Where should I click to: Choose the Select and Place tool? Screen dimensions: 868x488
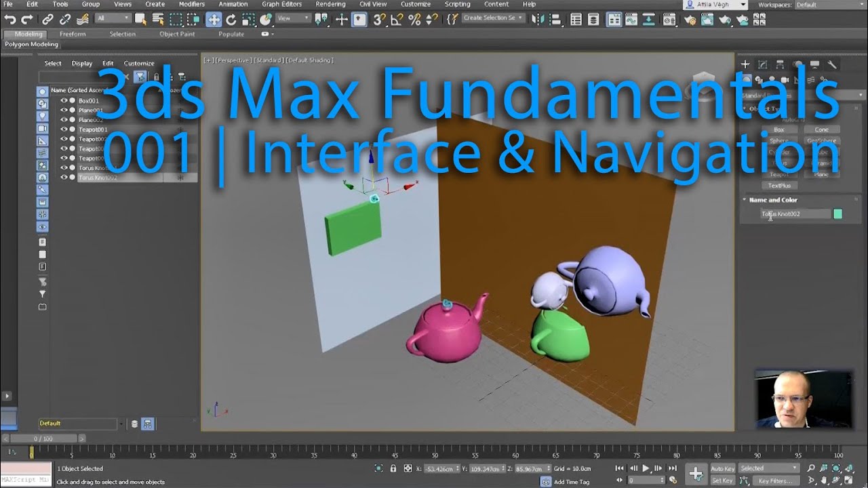coord(266,19)
